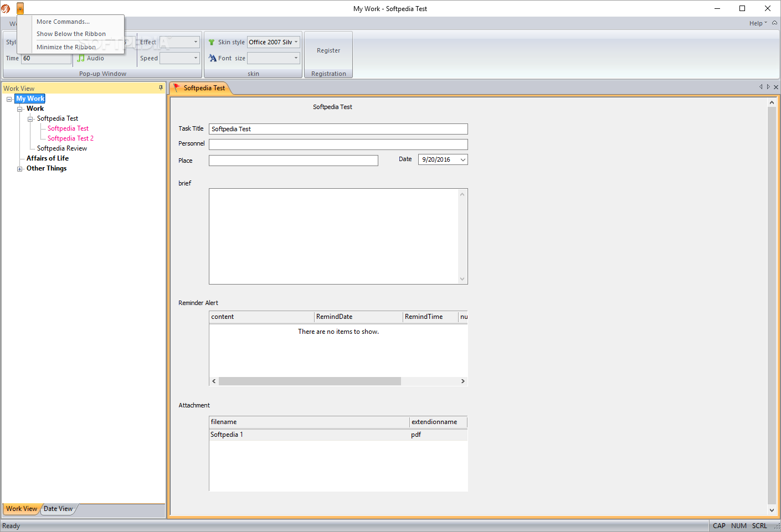
Task: Click main pane scroll down arrow
Action: point(772,510)
